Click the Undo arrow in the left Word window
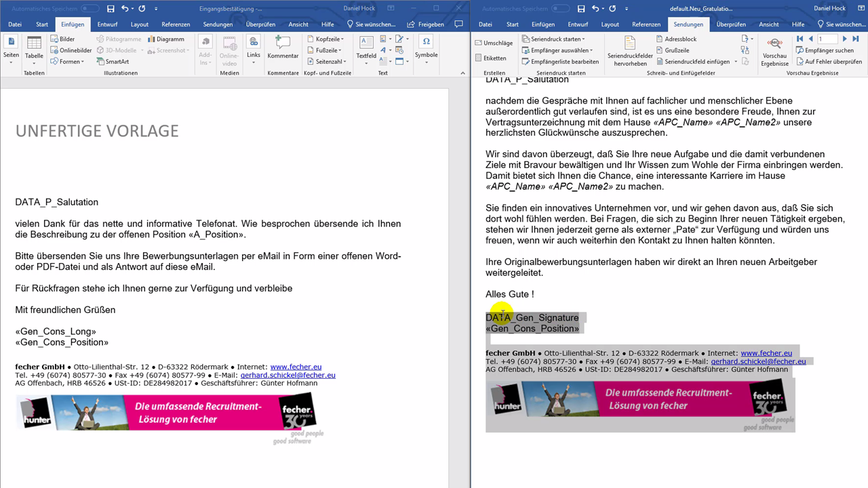The image size is (868, 488). click(x=124, y=9)
